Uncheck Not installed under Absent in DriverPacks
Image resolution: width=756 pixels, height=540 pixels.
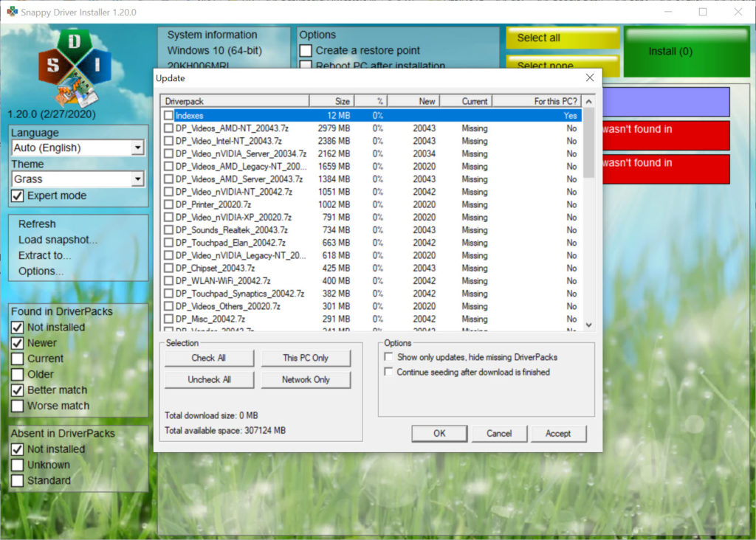click(18, 449)
